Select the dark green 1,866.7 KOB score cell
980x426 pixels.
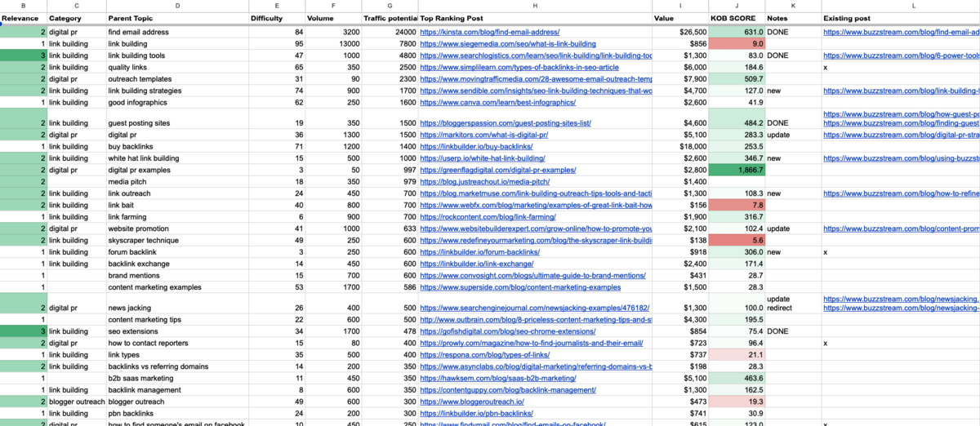(737, 170)
